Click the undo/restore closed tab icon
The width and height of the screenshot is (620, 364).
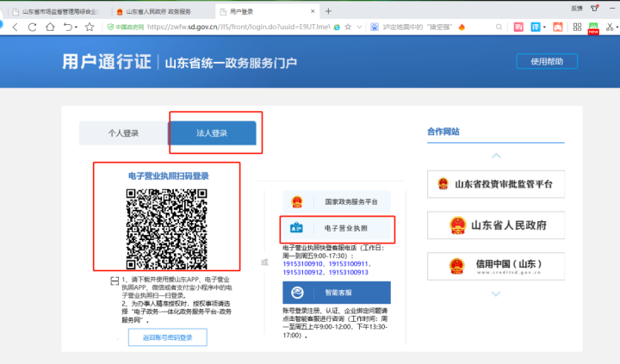pos(68,27)
